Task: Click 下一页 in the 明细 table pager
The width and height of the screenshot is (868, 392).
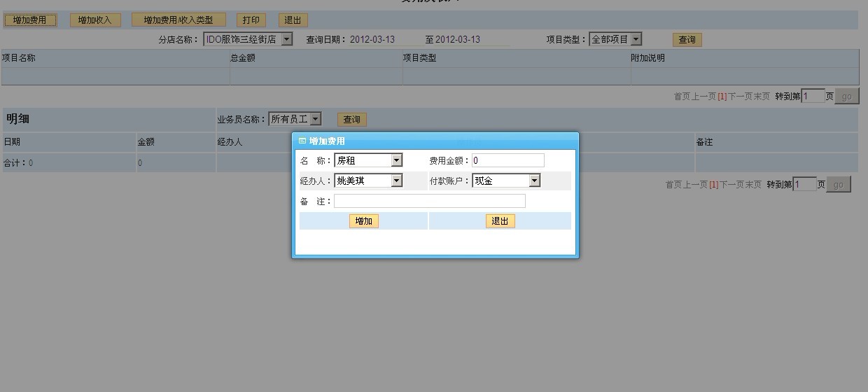Action: coord(732,185)
